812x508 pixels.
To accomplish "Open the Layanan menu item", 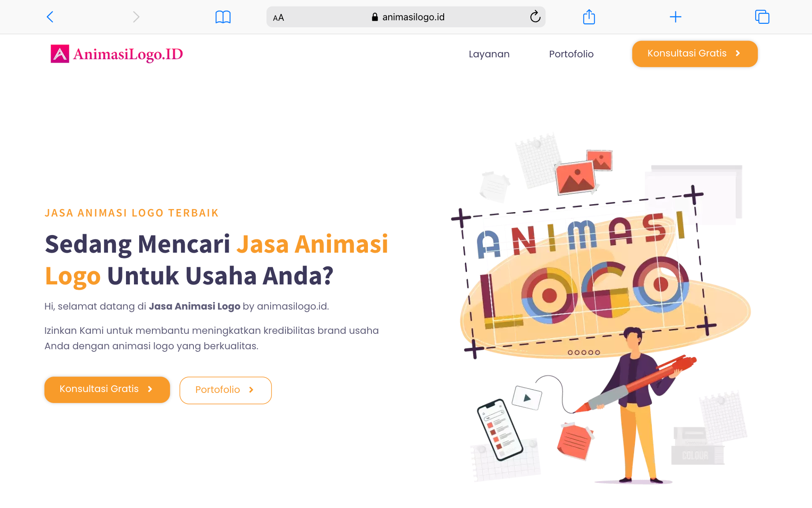I will 489,54.
